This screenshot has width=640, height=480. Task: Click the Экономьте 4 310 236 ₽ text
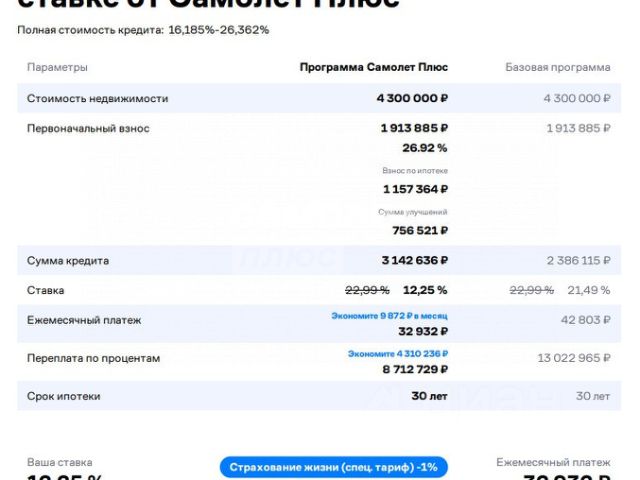[x=398, y=353]
